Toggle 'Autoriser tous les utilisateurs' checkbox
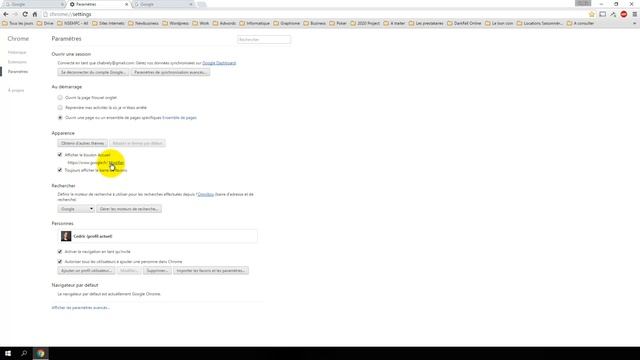Viewport: 640px width, 360px height. [60, 261]
